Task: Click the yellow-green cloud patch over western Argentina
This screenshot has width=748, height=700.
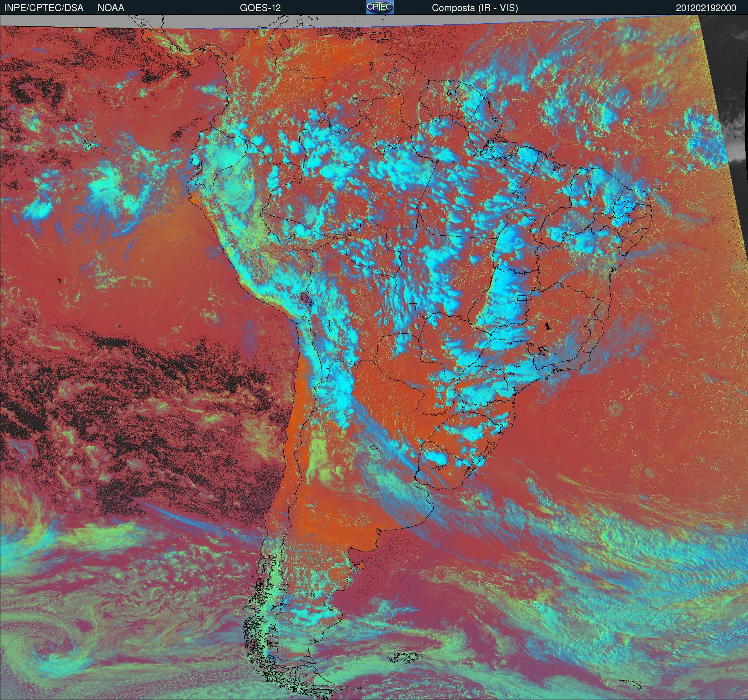Action: [x=322, y=460]
